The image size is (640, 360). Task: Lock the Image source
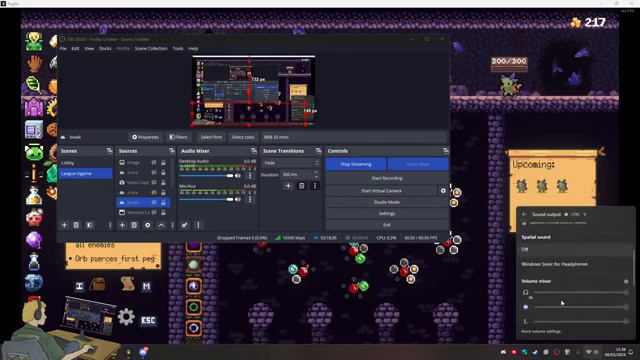pyautogui.click(x=163, y=162)
